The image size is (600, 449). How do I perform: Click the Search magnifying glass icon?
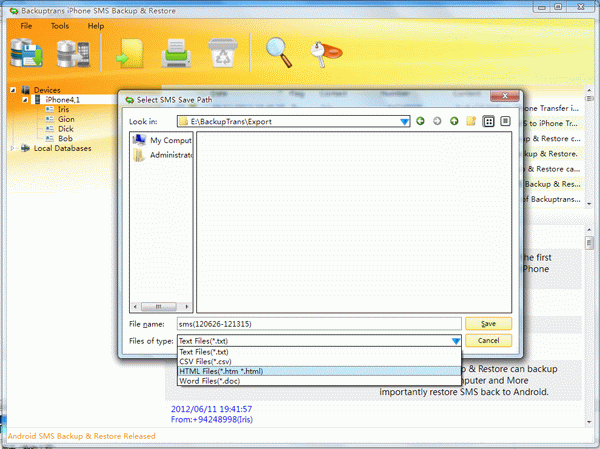279,52
